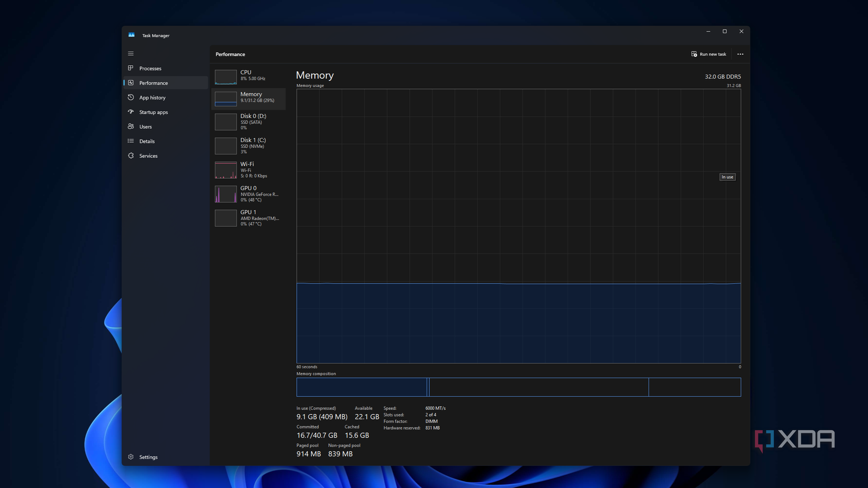Switch to the Startup apps page
This screenshot has width=868, height=488.
tap(154, 112)
